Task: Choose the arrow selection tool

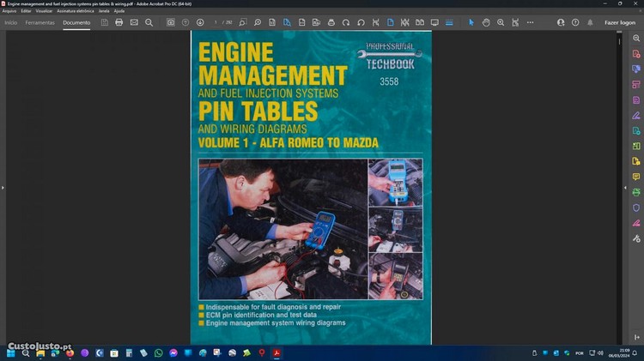Action: [471, 22]
